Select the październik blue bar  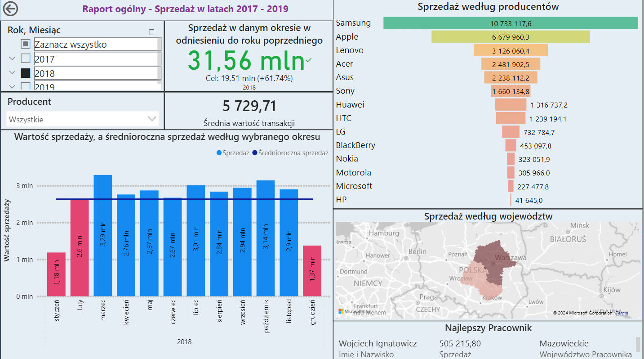click(x=266, y=238)
